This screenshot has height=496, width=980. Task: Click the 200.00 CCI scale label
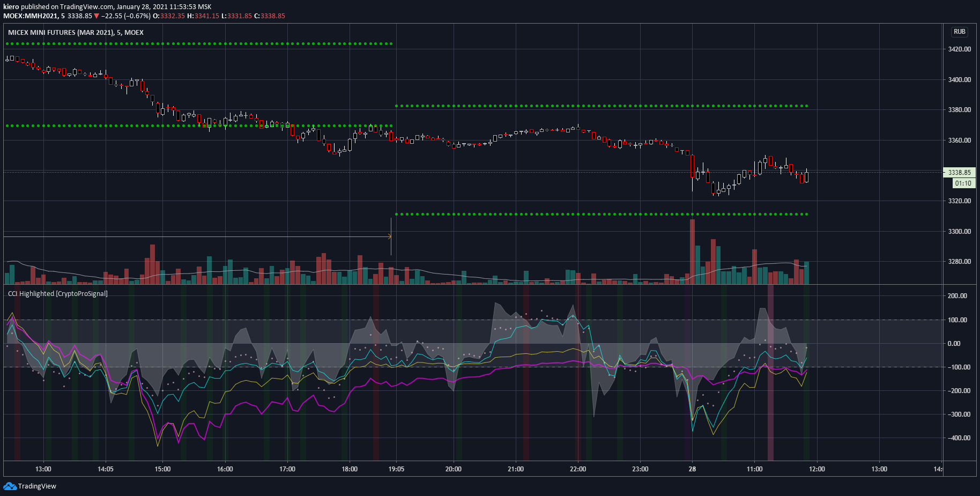pos(957,296)
